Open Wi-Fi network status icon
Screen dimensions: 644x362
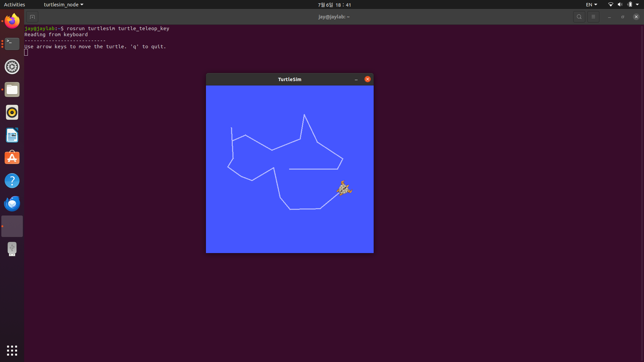pos(611,5)
